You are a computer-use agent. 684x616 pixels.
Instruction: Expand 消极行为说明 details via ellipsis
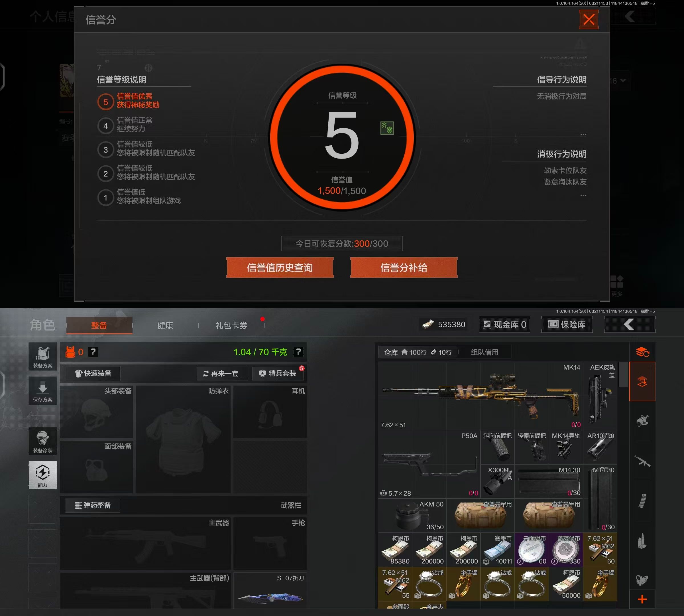pos(583,195)
